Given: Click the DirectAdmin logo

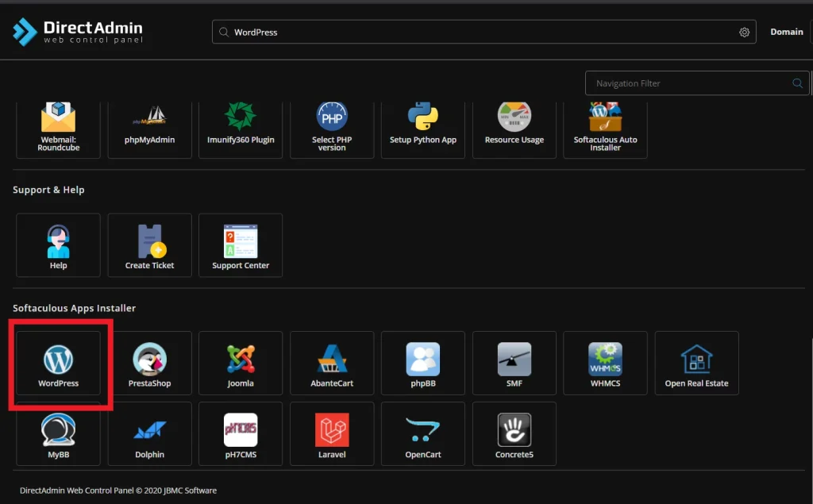Looking at the screenshot, I should point(77,32).
